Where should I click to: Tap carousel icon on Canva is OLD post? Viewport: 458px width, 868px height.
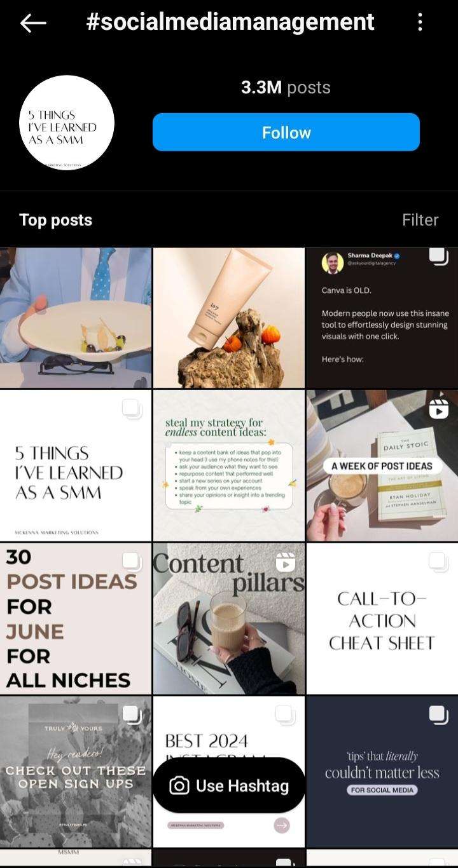coord(439,256)
